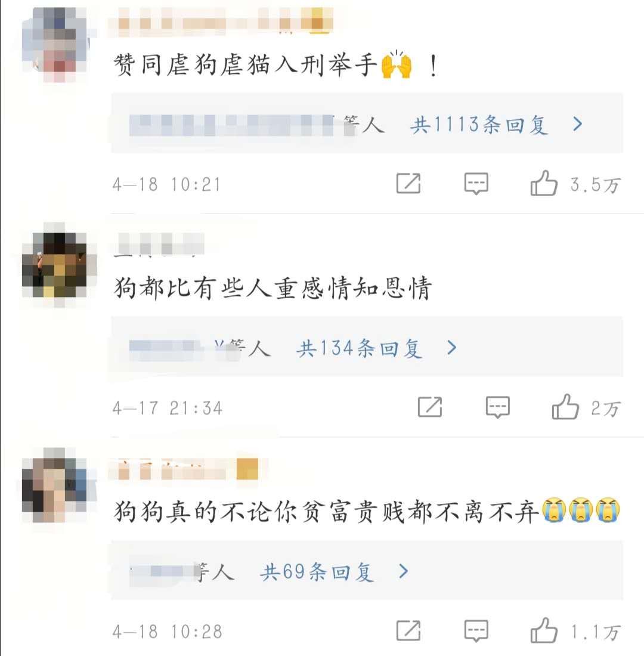Image resolution: width=644 pixels, height=656 pixels.
Task: Open third commenter's avatar
Action: pyautogui.click(x=58, y=484)
